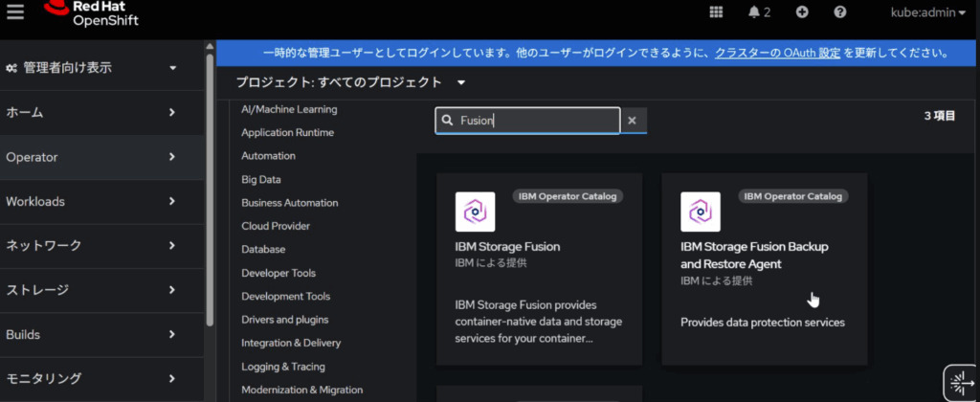Viewport: 980px width, 402px height.
Task: Select the AI/Machine Learning category
Action: [x=289, y=109]
